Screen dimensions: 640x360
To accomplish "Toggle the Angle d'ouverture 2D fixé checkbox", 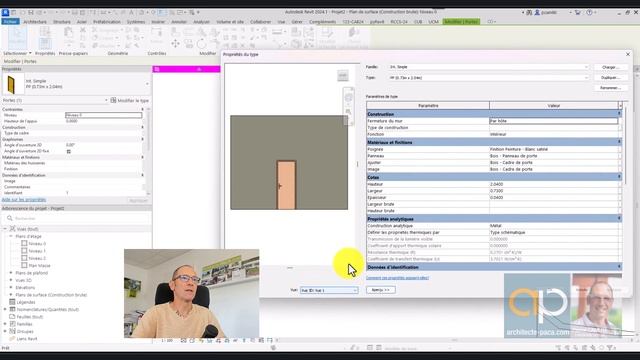I will coord(69,151).
